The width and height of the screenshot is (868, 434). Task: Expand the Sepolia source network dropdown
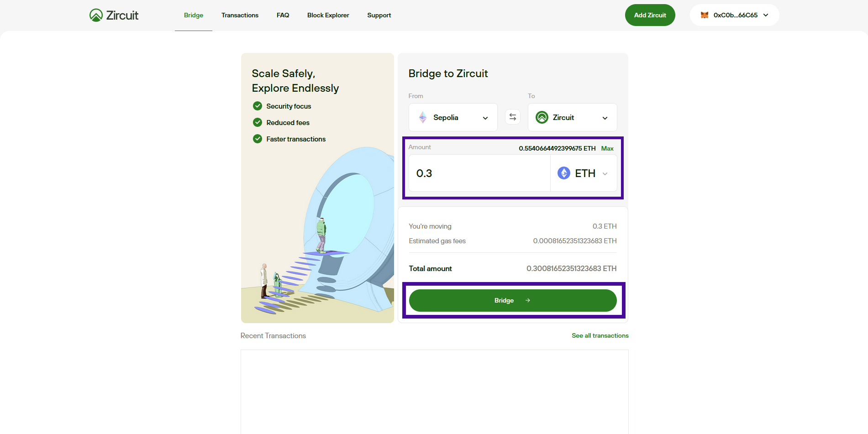pos(485,118)
